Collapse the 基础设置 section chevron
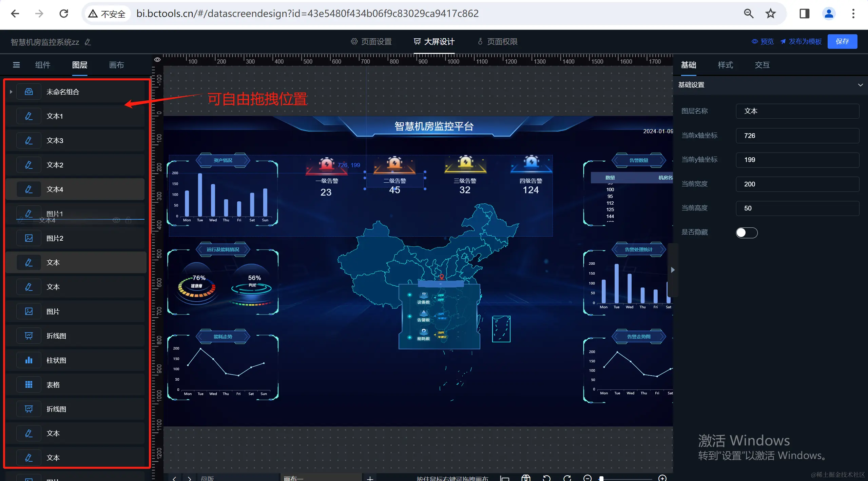This screenshot has width=868, height=481. (860, 85)
